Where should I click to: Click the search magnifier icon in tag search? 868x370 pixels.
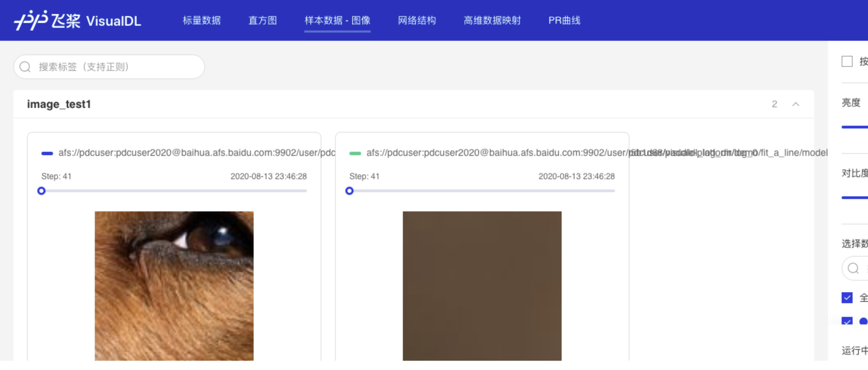(25, 67)
